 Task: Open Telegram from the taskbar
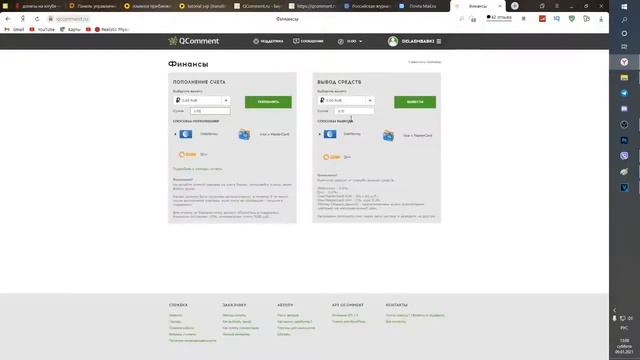coord(624,93)
